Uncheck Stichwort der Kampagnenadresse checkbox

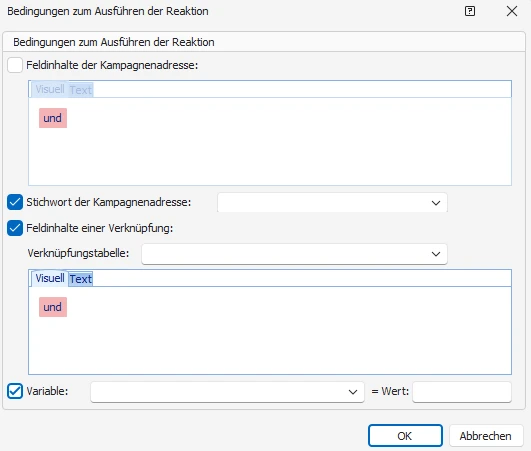point(15,202)
